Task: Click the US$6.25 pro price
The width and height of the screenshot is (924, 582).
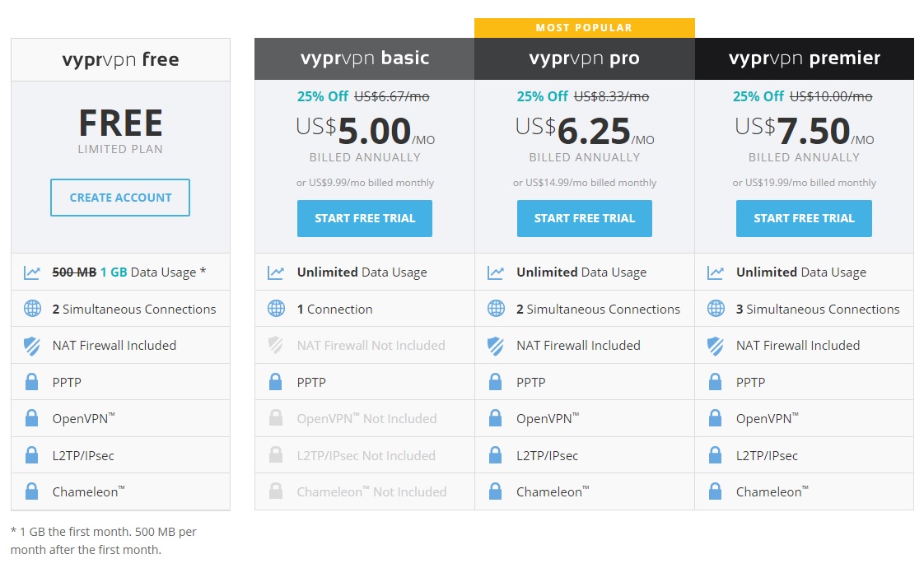Action: coord(585,131)
